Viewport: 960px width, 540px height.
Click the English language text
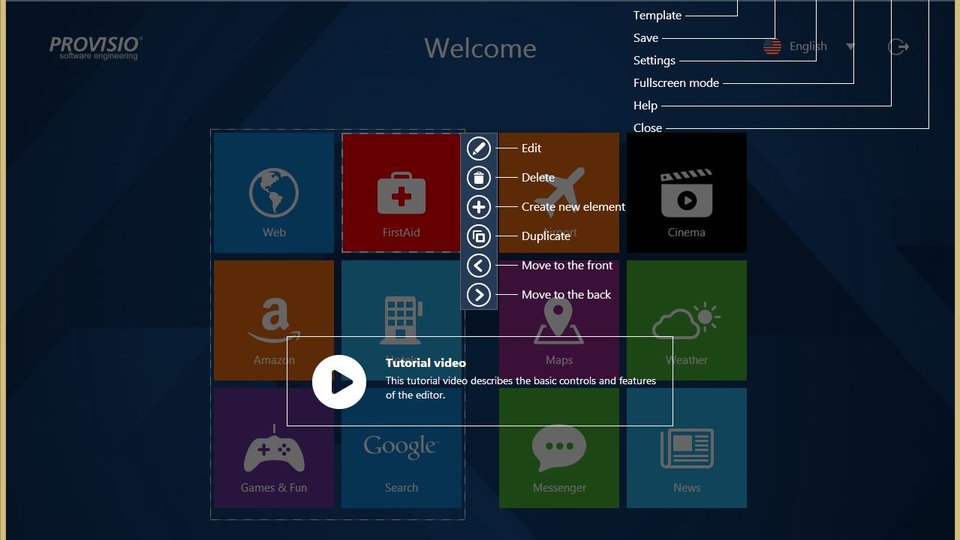click(x=808, y=47)
